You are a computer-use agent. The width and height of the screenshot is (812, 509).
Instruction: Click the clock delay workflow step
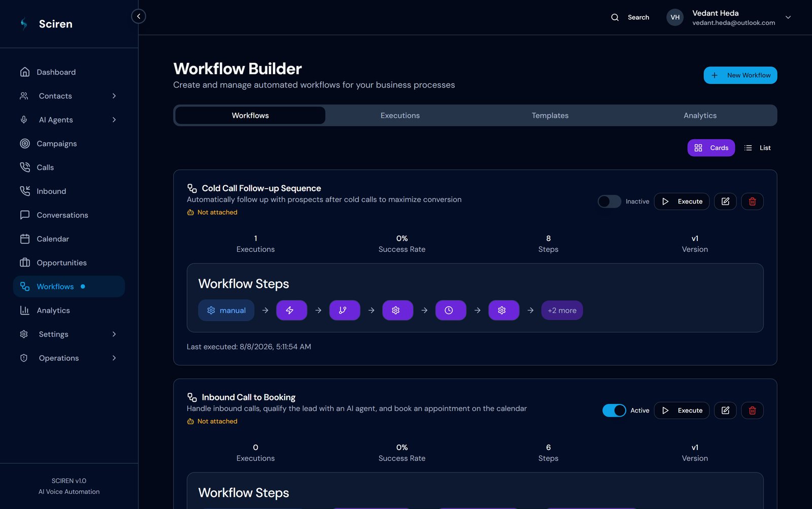coord(451,311)
